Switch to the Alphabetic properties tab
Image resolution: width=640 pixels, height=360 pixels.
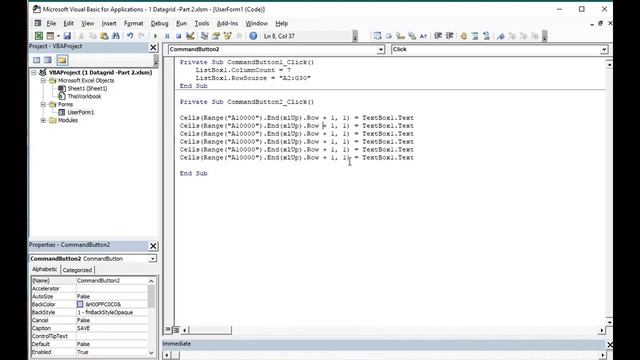(x=45, y=269)
